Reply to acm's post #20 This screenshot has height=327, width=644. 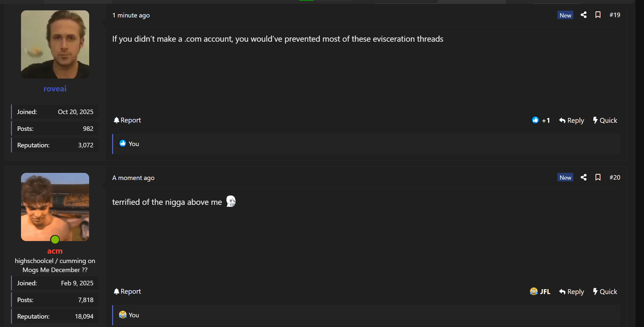571,292
